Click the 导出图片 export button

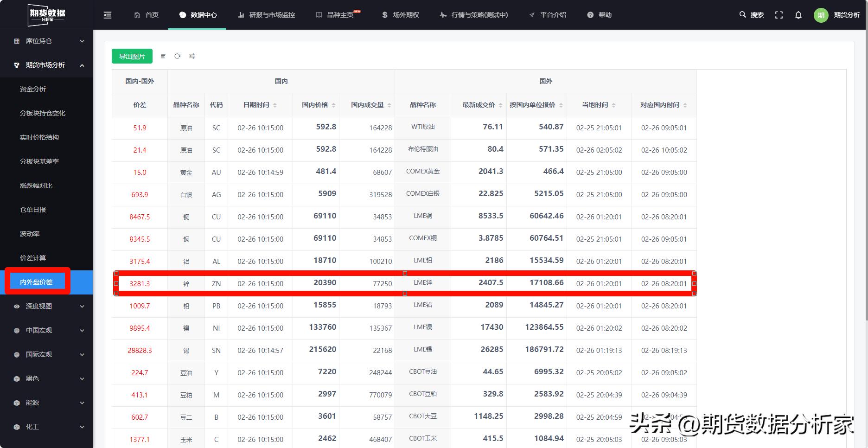click(x=132, y=56)
